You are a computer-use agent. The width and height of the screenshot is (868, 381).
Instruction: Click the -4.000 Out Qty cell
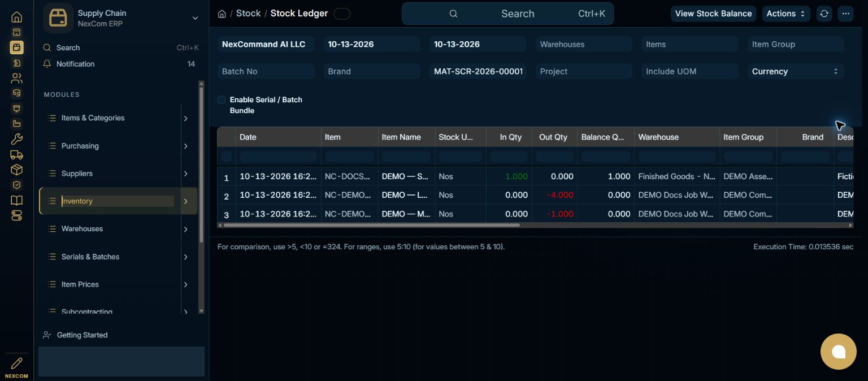[x=554, y=195]
